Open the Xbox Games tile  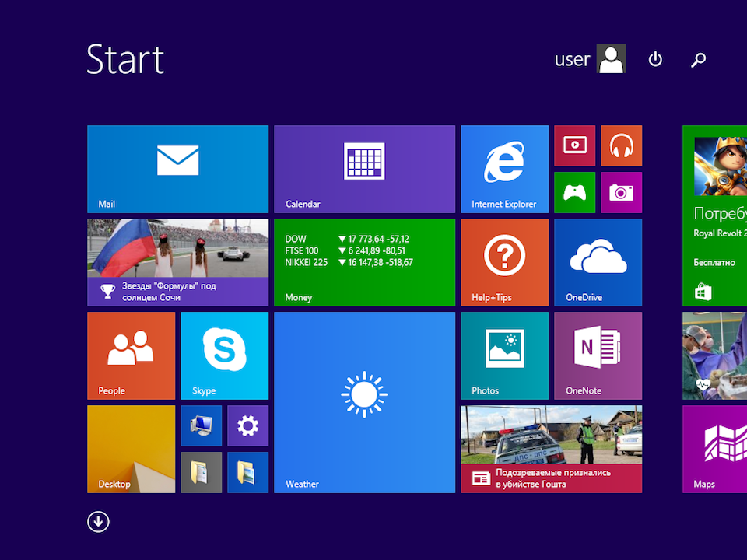[574, 192]
